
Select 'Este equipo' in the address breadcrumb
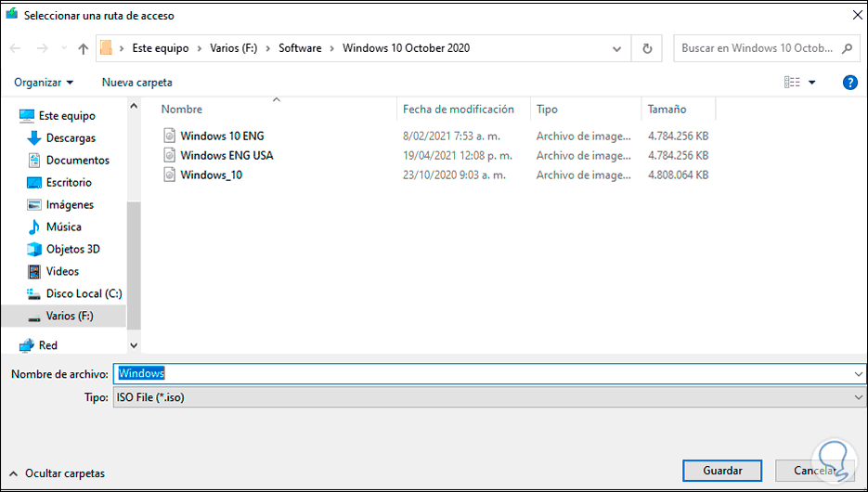(161, 48)
